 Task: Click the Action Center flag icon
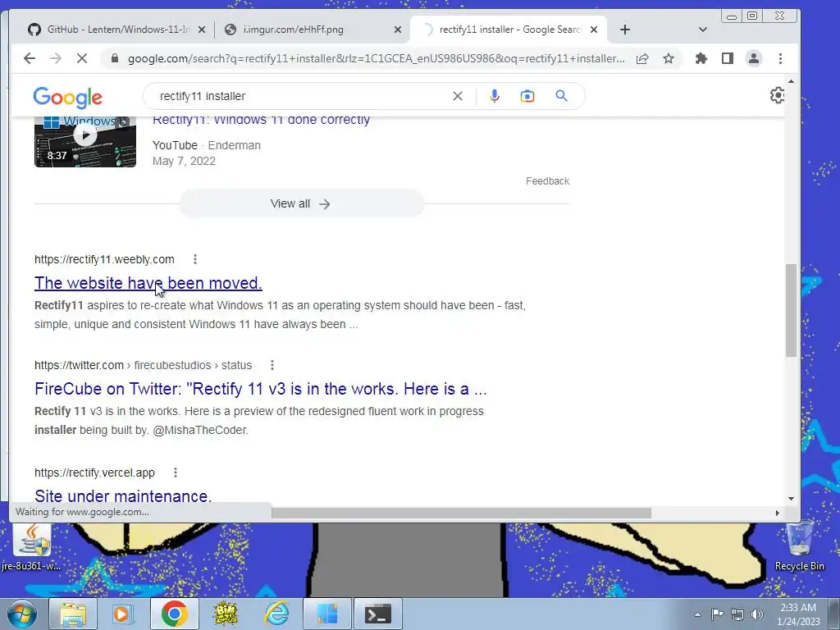pyautogui.click(x=717, y=614)
